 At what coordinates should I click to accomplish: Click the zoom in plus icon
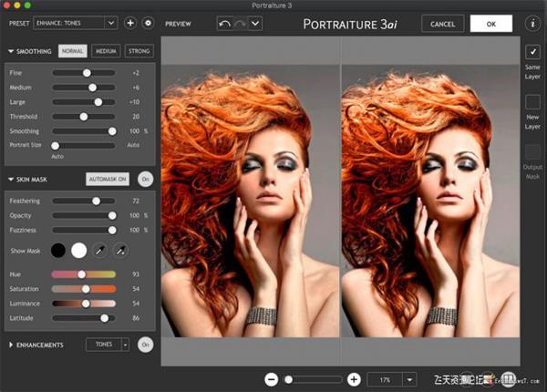[x=354, y=378]
